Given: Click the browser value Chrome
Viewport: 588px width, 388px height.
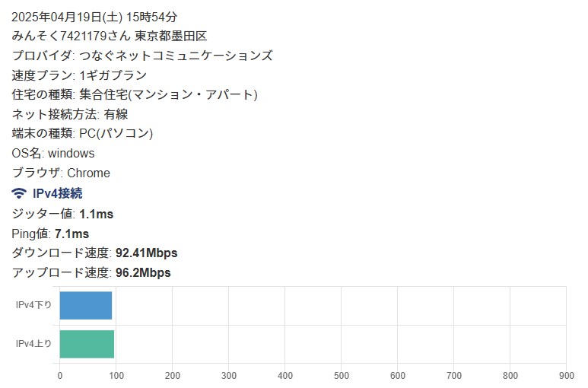Looking at the screenshot, I should 88,173.
